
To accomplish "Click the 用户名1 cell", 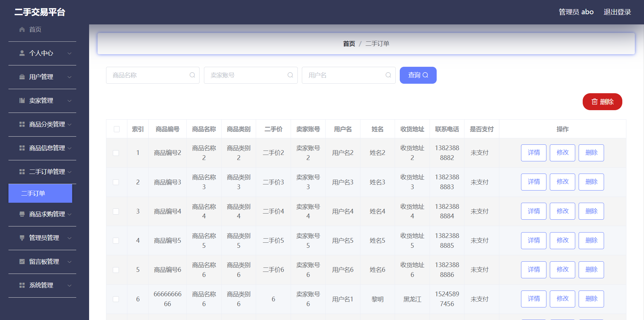I will [342, 299].
